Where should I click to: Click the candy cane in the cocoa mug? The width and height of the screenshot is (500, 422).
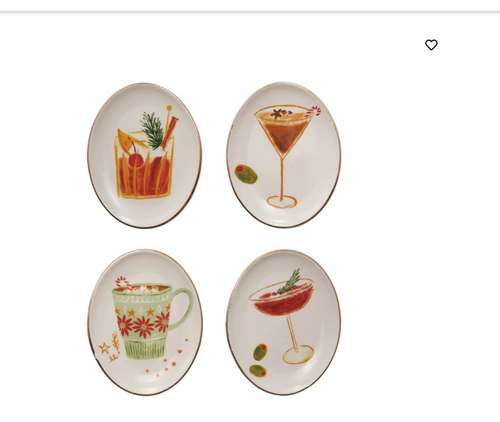pos(123,282)
